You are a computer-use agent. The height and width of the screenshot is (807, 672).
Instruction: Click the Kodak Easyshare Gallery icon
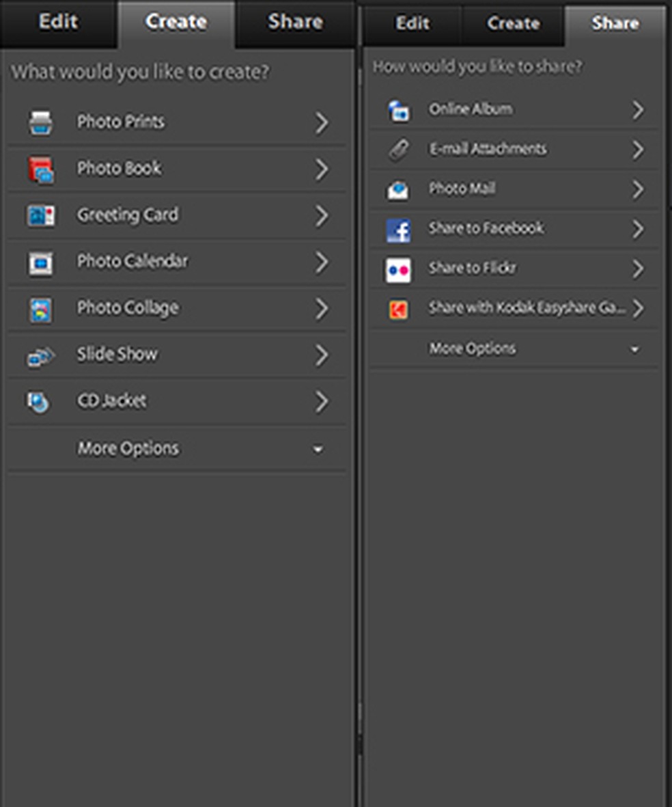point(398,310)
